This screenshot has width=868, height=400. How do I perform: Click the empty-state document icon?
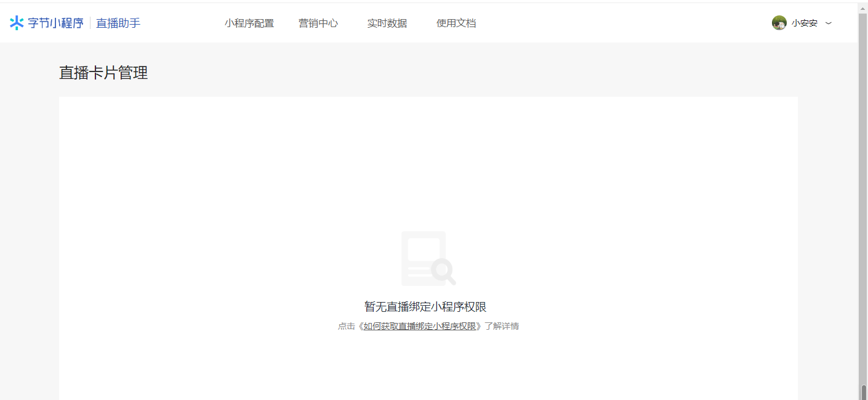click(x=423, y=256)
